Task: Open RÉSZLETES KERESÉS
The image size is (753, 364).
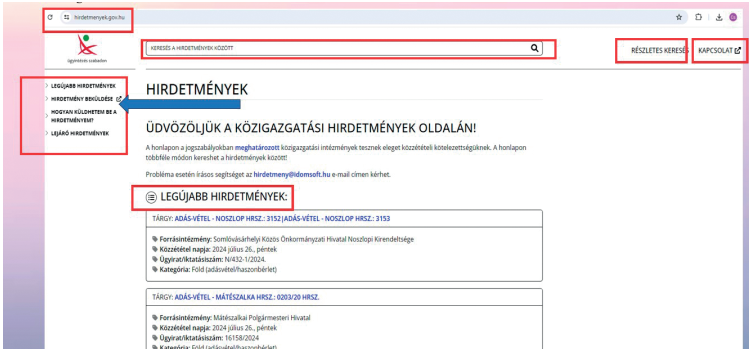Action: click(660, 50)
